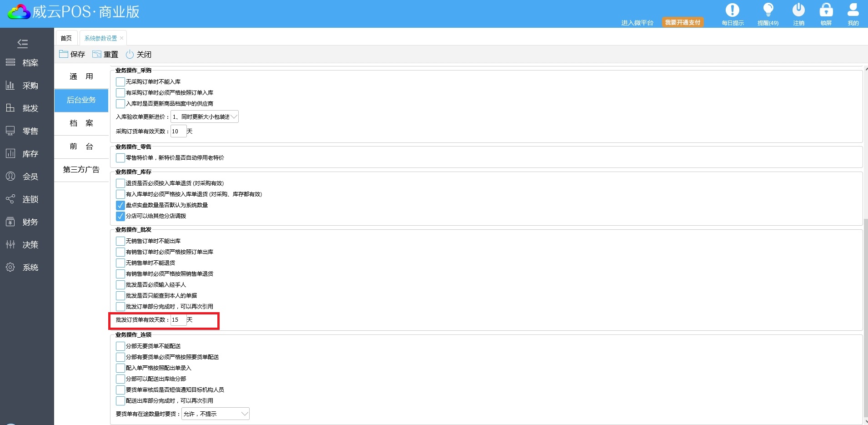Click the 每日提示 exclamation icon
The height and width of the screenshot is (425, 868).
click(x=732, y=11)
